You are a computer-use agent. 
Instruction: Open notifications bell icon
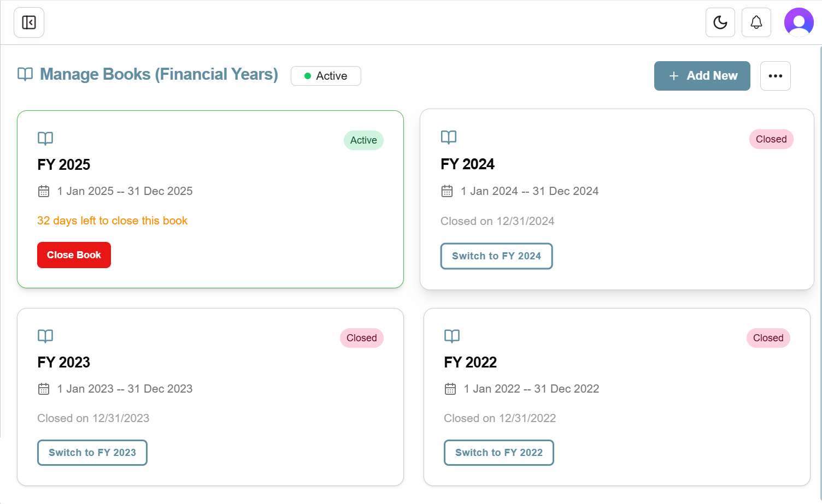click(756, 22)
